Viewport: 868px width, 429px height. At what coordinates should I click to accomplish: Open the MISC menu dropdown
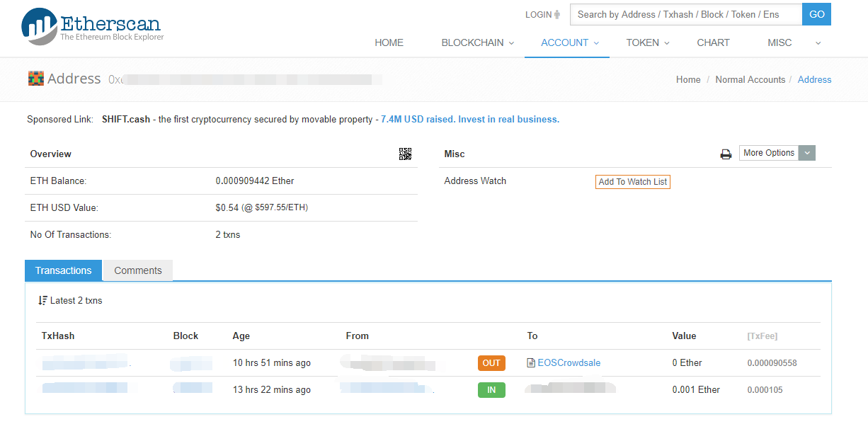coord(794,42)
